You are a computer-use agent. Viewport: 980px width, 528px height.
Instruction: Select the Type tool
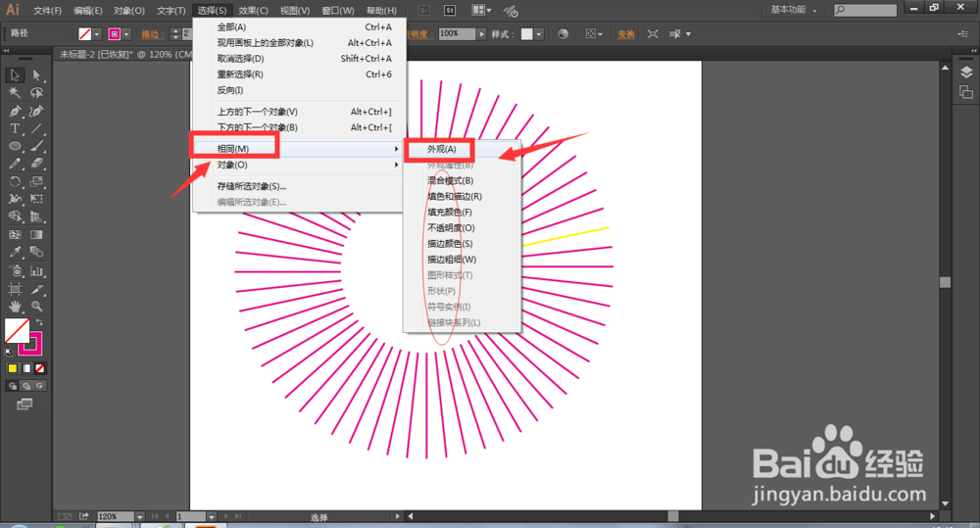tap(15, 128)
